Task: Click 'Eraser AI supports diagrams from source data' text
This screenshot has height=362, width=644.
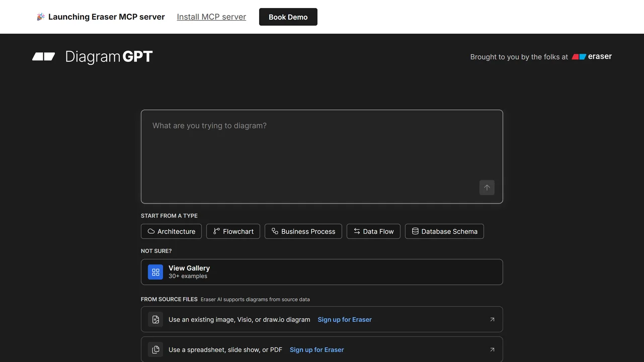Action: point(255,299)
